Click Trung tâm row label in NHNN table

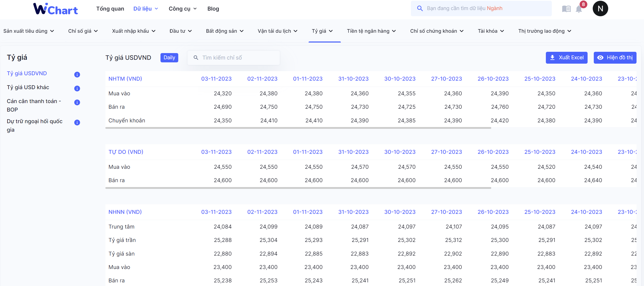(121, 227)
